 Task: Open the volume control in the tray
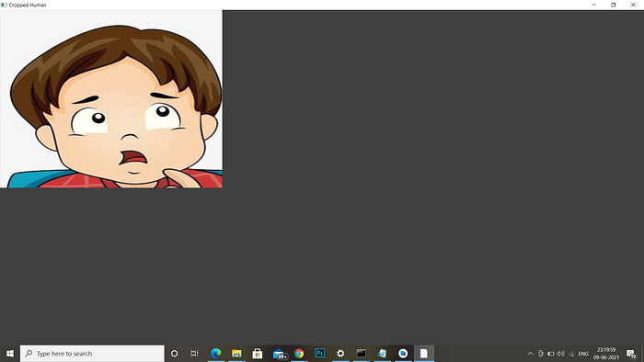coord(560,354)
